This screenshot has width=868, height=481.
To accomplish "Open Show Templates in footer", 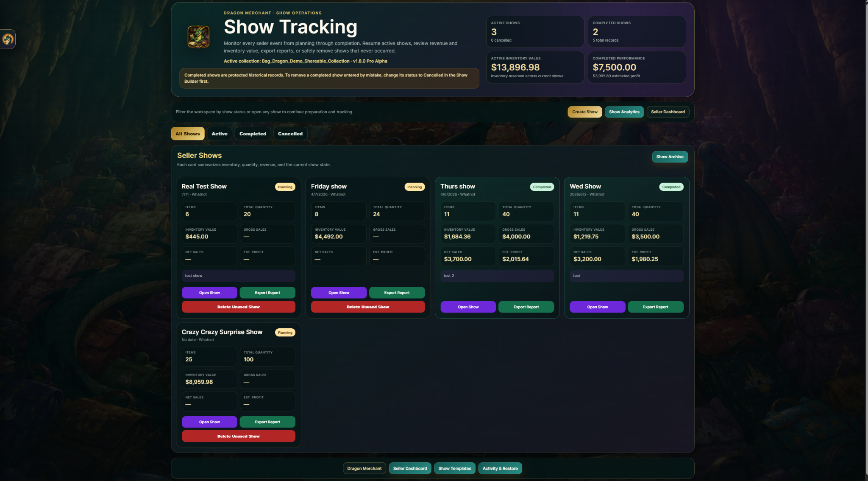I will (x=455, y=468).
